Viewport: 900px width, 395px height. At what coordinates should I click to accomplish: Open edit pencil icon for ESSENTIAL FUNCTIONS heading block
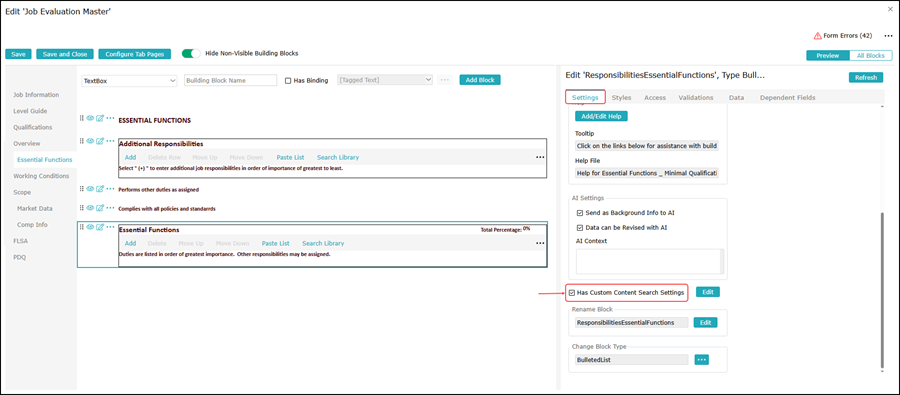(x=100, y=118)
